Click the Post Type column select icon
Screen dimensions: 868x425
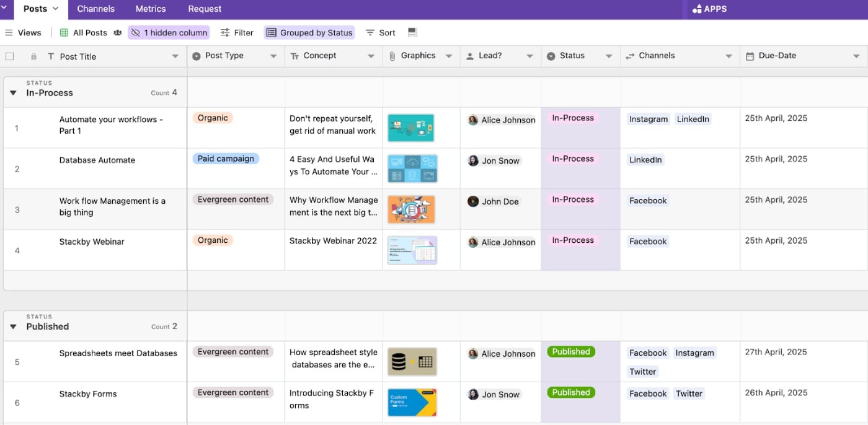point(197,56)
